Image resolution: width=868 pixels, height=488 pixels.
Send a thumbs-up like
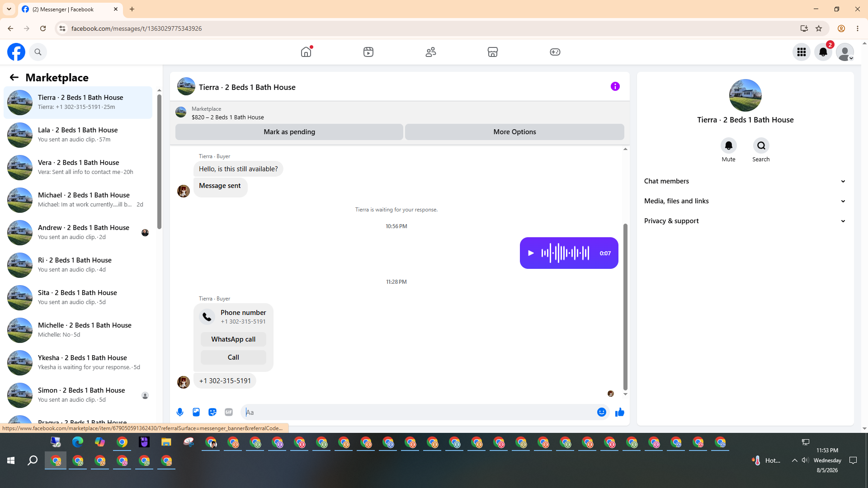620,412
